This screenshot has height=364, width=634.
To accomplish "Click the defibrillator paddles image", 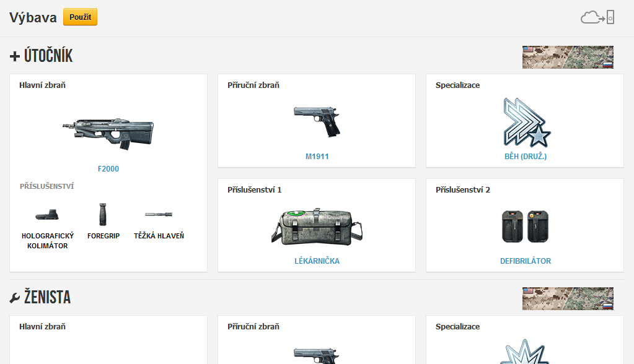I will click(525, 226).
